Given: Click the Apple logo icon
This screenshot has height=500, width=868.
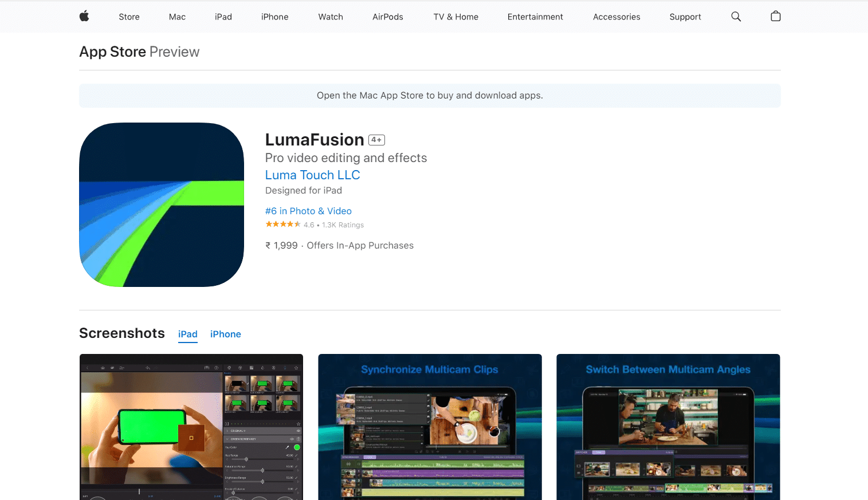Looking at the screenshot, I should [x=84, y=16].
